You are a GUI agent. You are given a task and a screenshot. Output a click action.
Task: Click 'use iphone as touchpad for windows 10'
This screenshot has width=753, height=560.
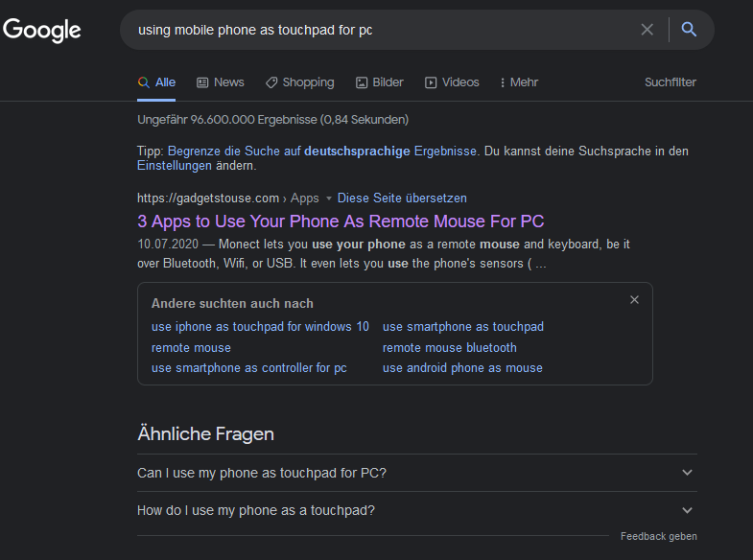tap(260, 326)
